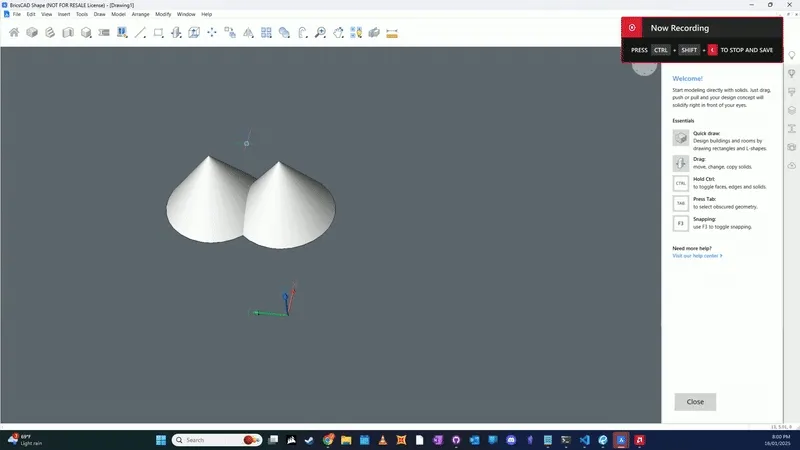Click the arrow-shaped tag tool icon
Viewport: 800px width, 450px height.
coord(104,33)
